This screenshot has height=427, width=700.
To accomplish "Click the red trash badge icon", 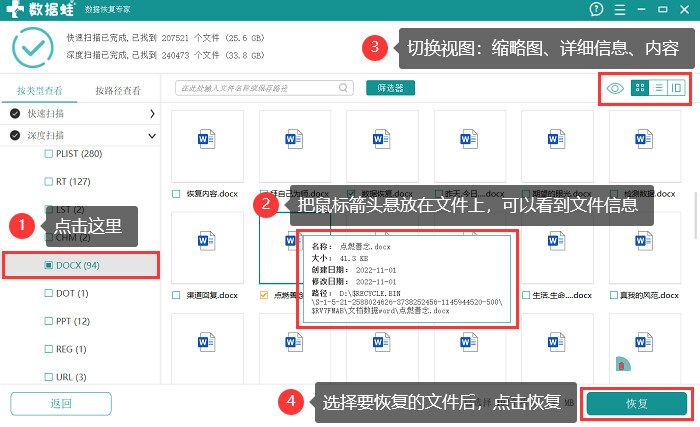I will pyautogui.click(x=621, y=366).
